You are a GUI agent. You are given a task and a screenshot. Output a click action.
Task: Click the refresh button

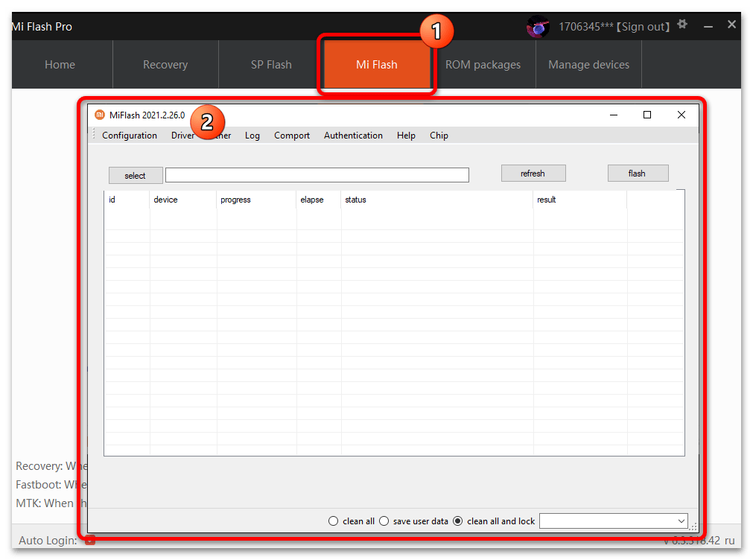click(533, 174)
